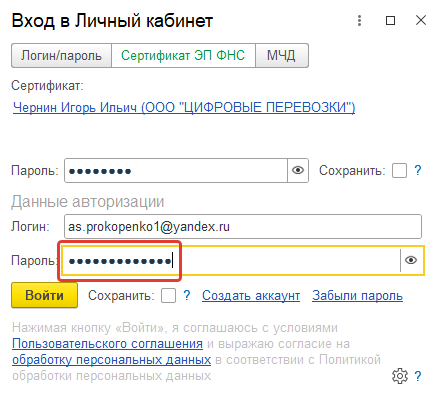
Task: Tick Сохранить checkbox beside Войти button
Action: pos(168,295)
